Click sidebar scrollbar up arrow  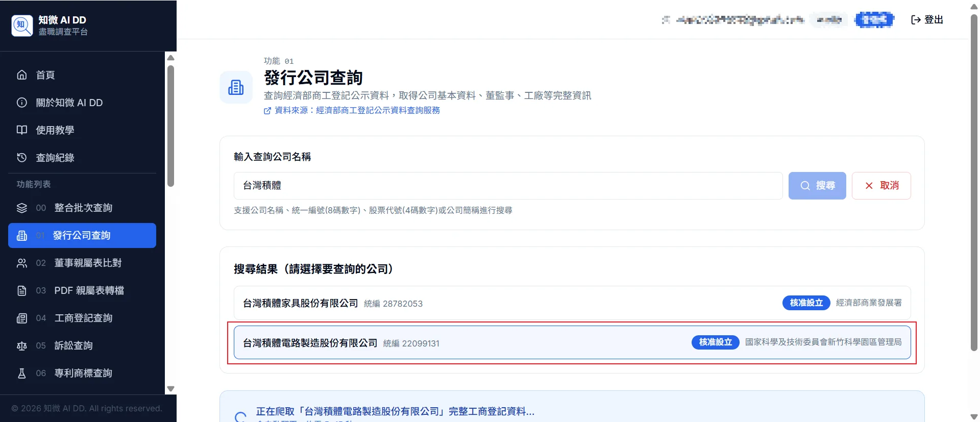[171, 58]
